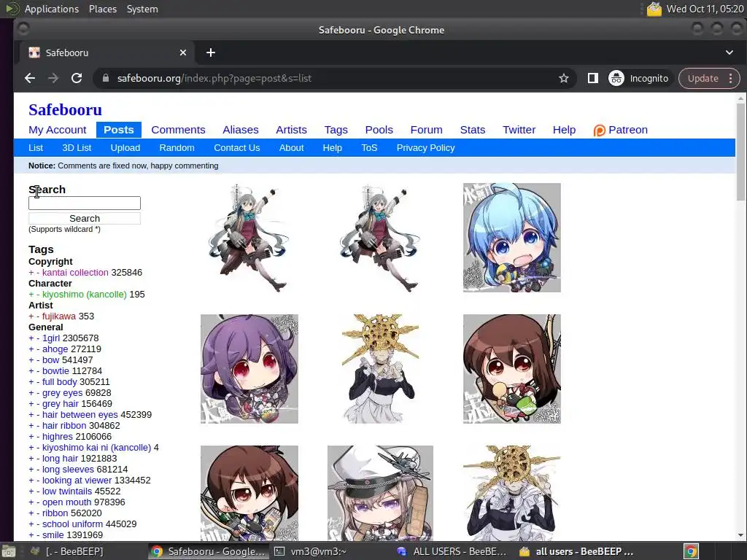Open the Tags page
The image size is (747, 560).
click(x=336, y=130)
